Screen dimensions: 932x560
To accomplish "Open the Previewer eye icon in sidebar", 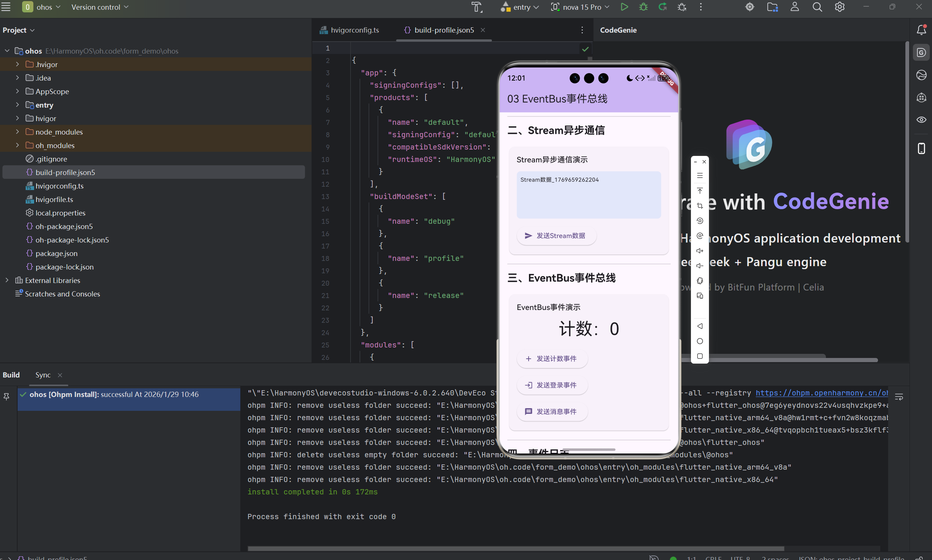I will [921, 120].
